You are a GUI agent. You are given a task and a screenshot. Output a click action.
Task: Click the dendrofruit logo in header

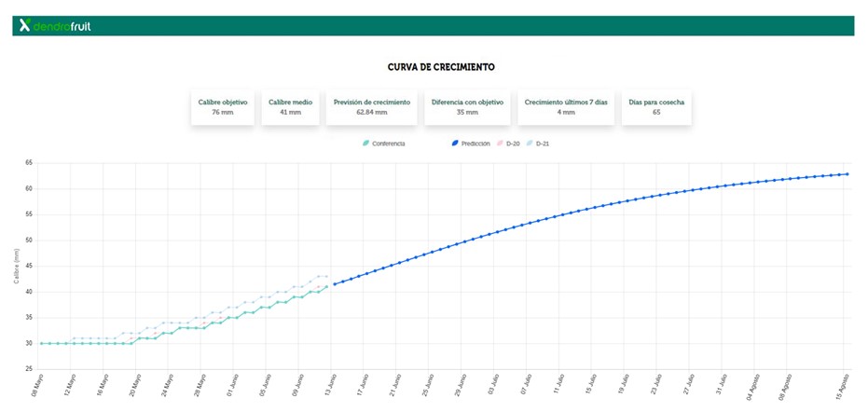click(56, 26)
